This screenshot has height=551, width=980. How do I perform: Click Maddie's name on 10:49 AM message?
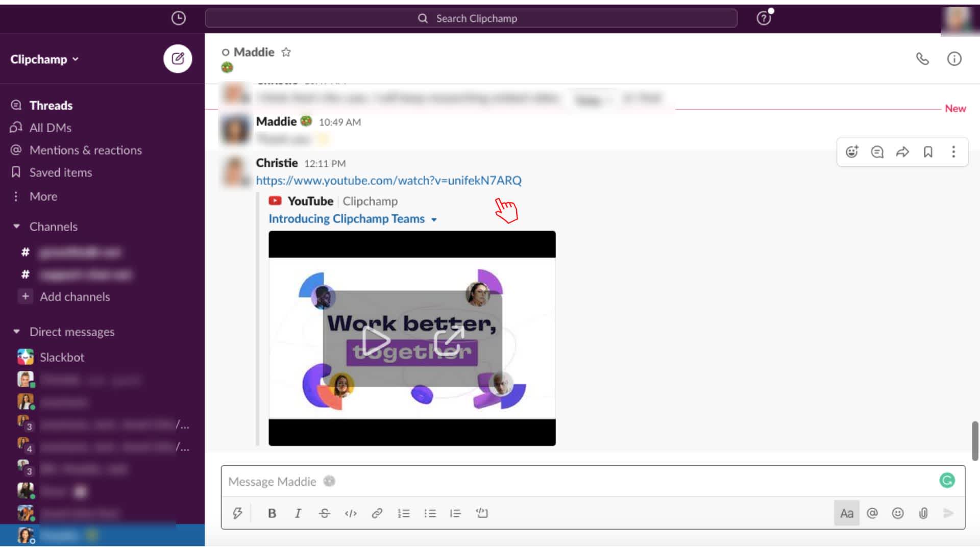pyautogui.click(x=276, y=121)
